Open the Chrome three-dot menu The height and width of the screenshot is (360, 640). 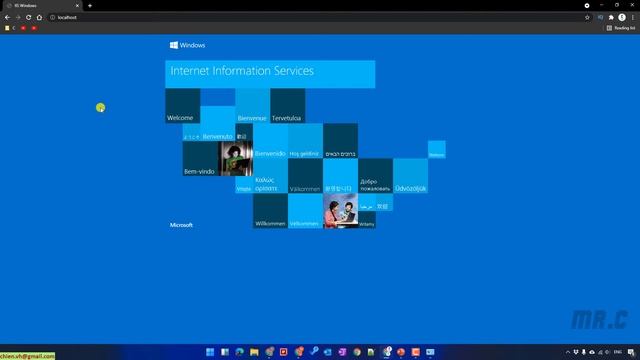(x=633, y=18)
